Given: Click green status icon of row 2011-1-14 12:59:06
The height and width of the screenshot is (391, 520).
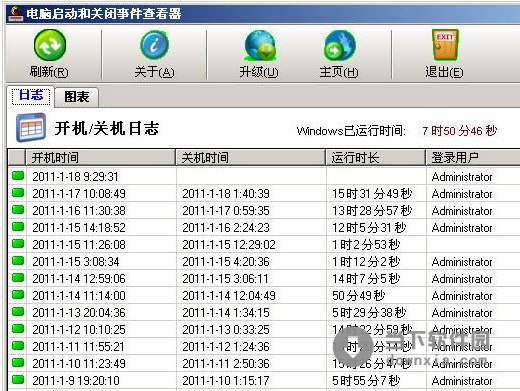Looking at the screenshot, I should click(x=18, y=278).
